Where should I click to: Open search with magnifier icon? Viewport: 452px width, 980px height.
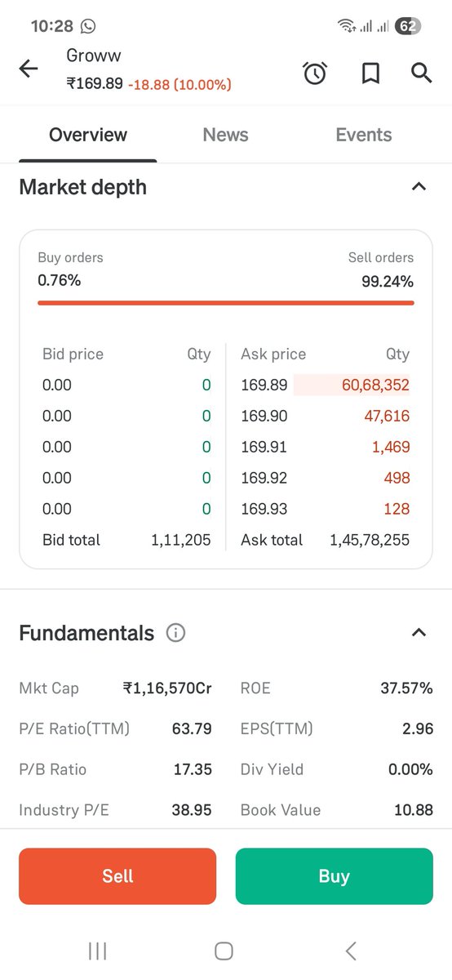pyautogui.click(x=421, y=73)
